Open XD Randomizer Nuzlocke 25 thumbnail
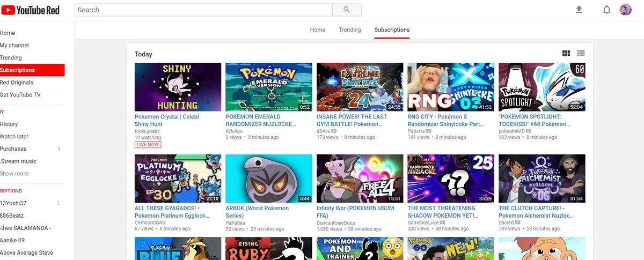Screen dimensions: 644x260 (x=451, y=179)
